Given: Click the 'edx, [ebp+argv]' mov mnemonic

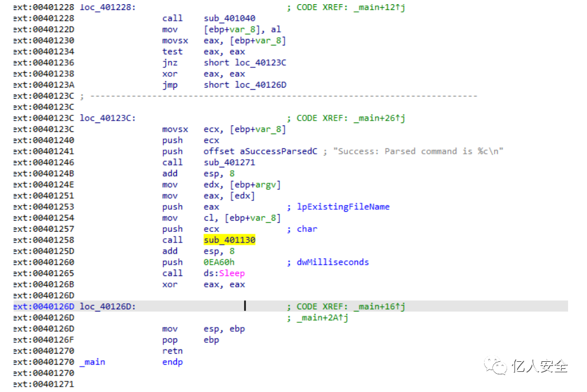Looking at the screenshot, I should (x=170, y=184).
